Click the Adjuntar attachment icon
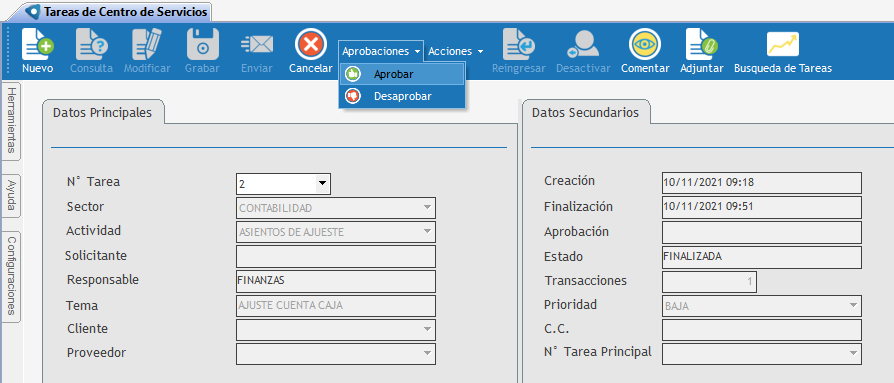Viewport: 894px width, 383px height. pos(701,44)
